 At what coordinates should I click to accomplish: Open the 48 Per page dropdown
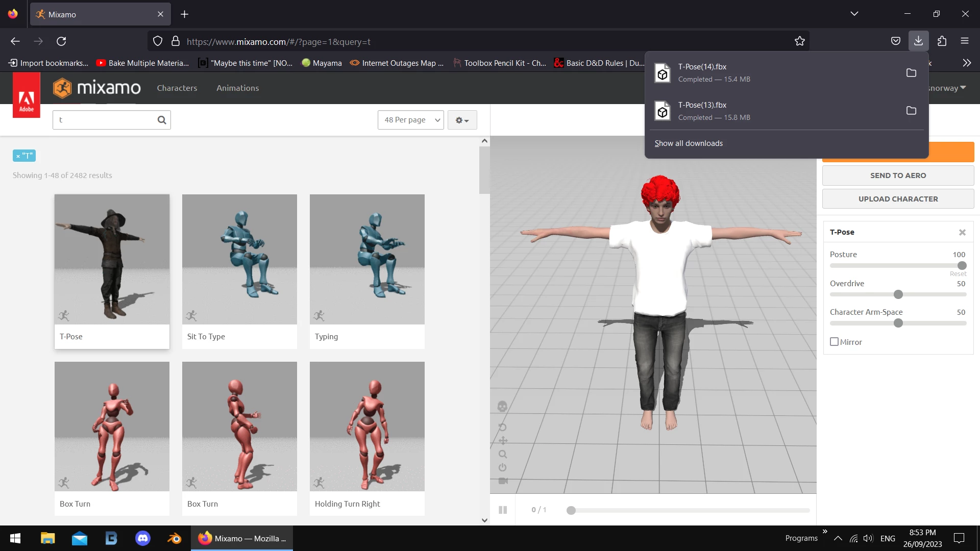point(411,120)
